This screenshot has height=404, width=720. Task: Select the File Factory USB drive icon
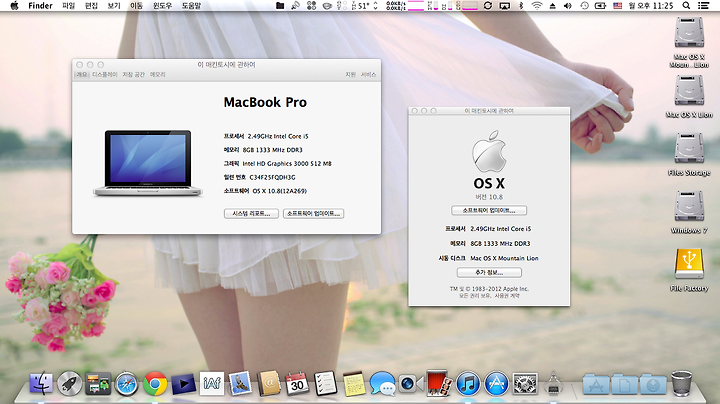689,264
